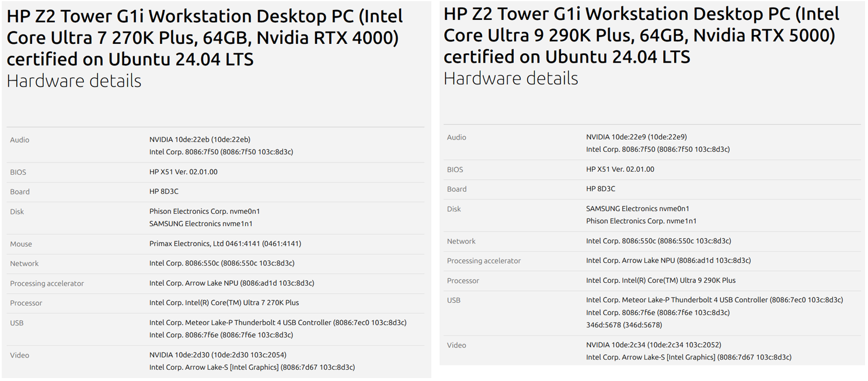Select 'Arrow Lake NPU' value on RTX 5000 page
The height and width of the screenshot is (381, 868).
point(668,261)
